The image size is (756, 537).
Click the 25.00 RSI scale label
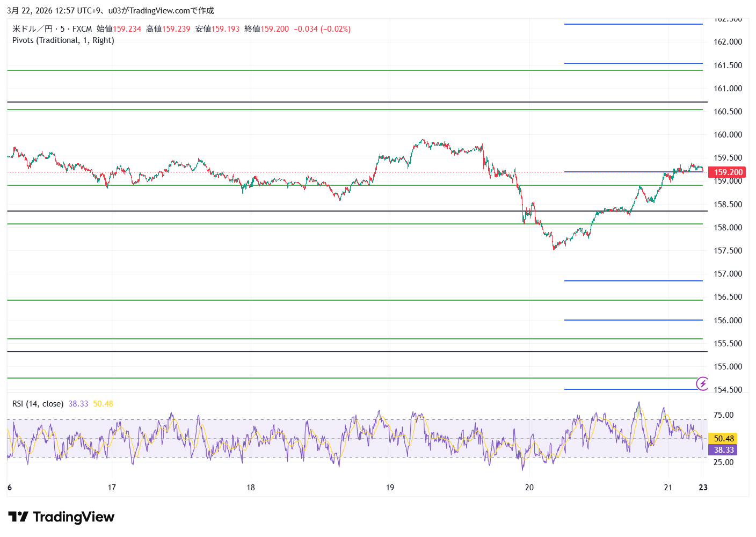tap(723, 462)
